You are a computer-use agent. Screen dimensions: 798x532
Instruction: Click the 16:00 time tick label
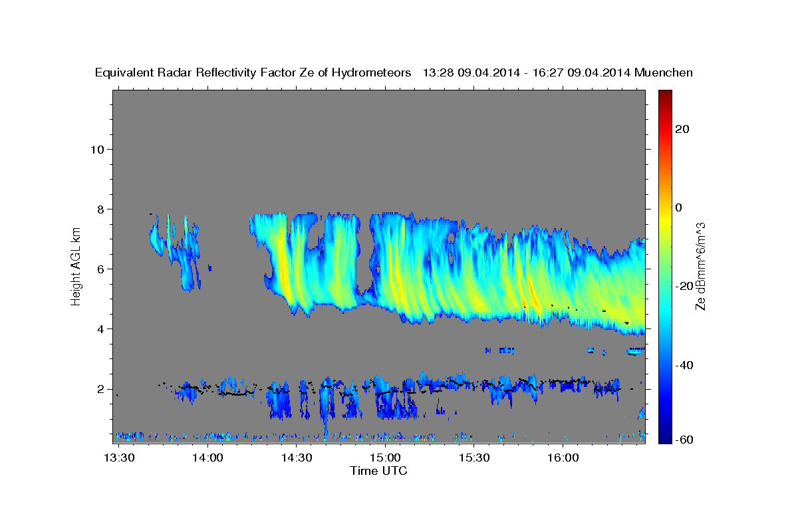(563, 458)
